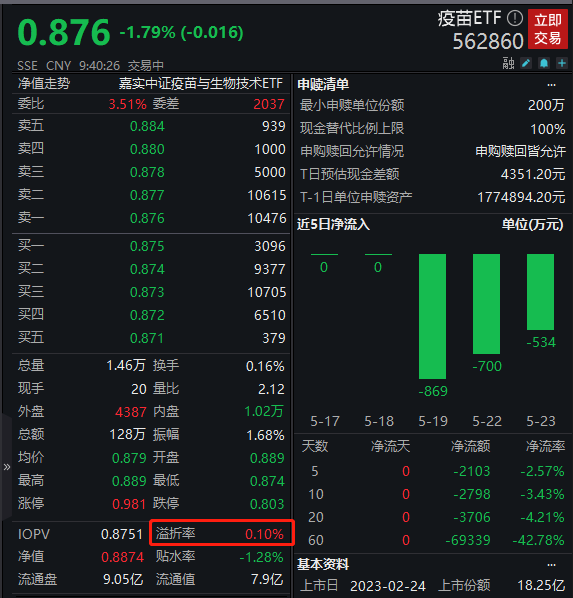This screenshot has height=598, width=573.
Task: Click the 10-day net flow -2798
Action: [x=472, y=494]
